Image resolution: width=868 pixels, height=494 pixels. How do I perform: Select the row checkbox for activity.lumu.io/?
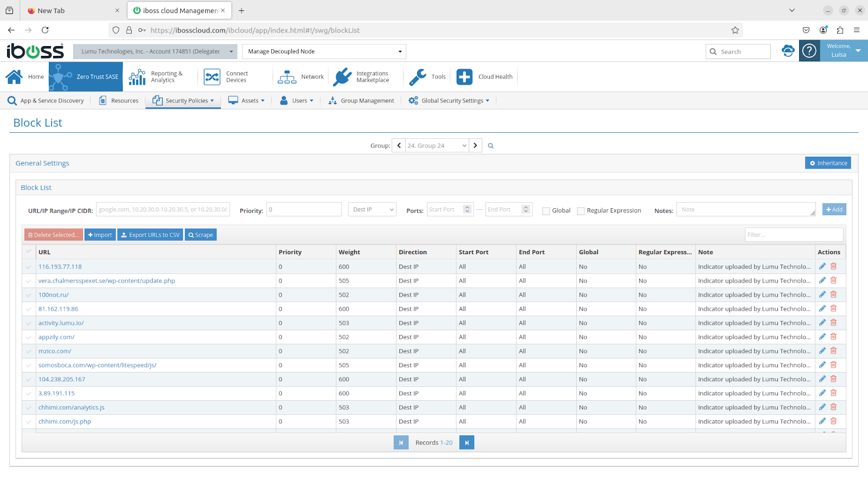point(29,323)
